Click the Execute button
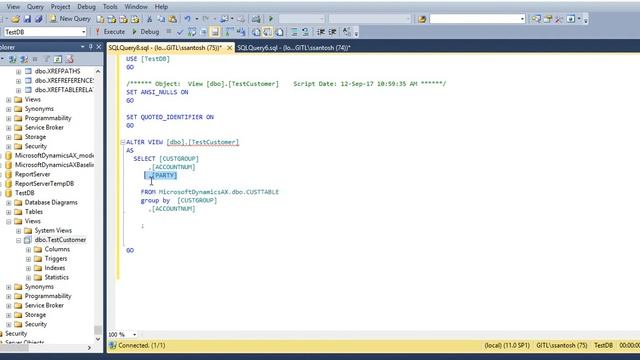This screenshot has width=640, height=360. pos(110,32)
